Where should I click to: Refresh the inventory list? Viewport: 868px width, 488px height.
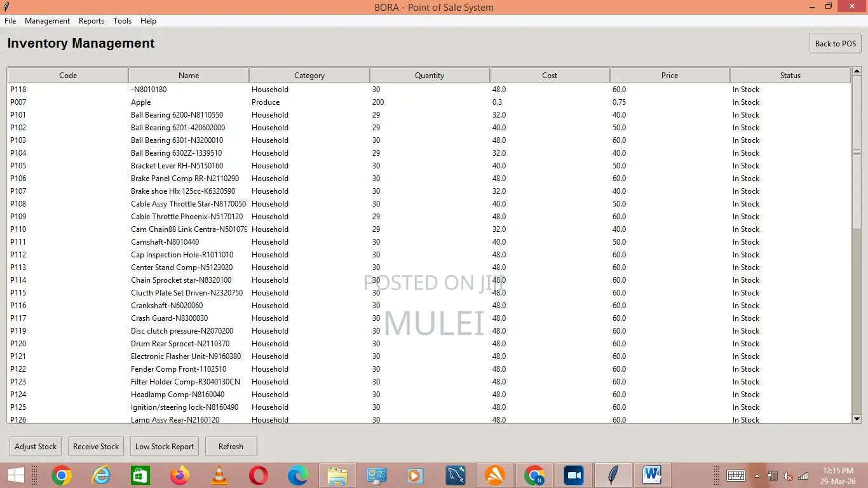pyautogui.click(x=231, y=447)
